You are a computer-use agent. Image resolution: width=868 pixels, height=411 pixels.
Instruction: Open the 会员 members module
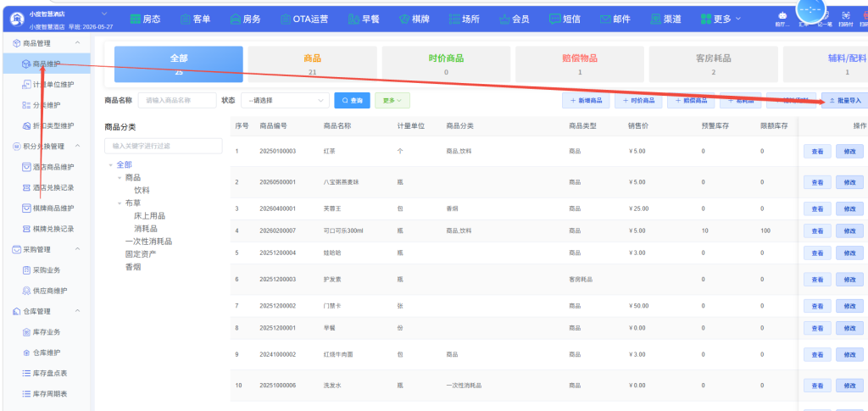click(x=514, y=19)
